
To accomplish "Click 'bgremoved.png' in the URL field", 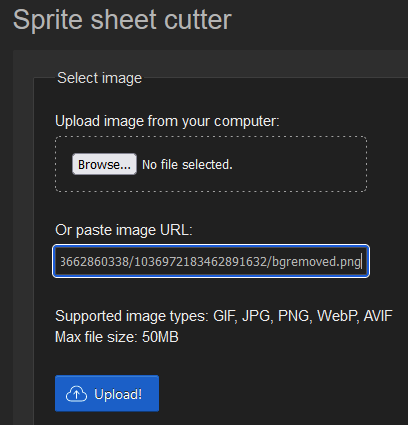I will click(316, 262).
